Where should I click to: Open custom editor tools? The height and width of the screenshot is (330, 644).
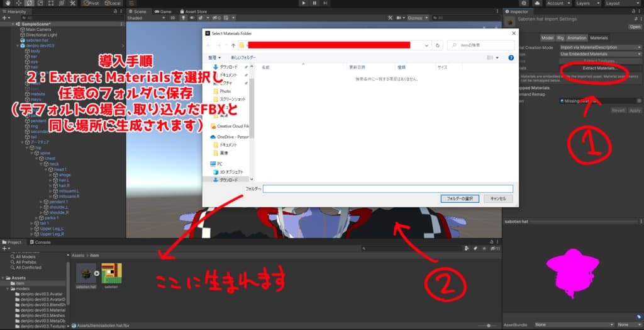coord(73,3)
